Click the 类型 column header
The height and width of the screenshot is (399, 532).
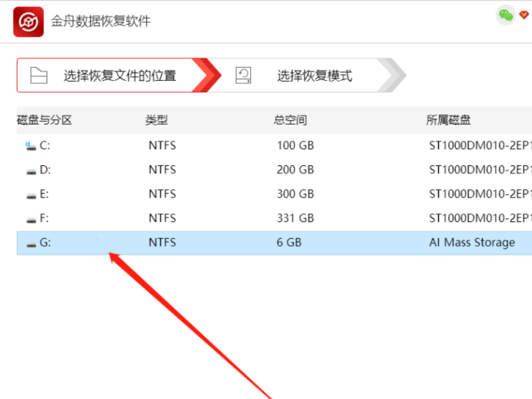click(156, 120)
